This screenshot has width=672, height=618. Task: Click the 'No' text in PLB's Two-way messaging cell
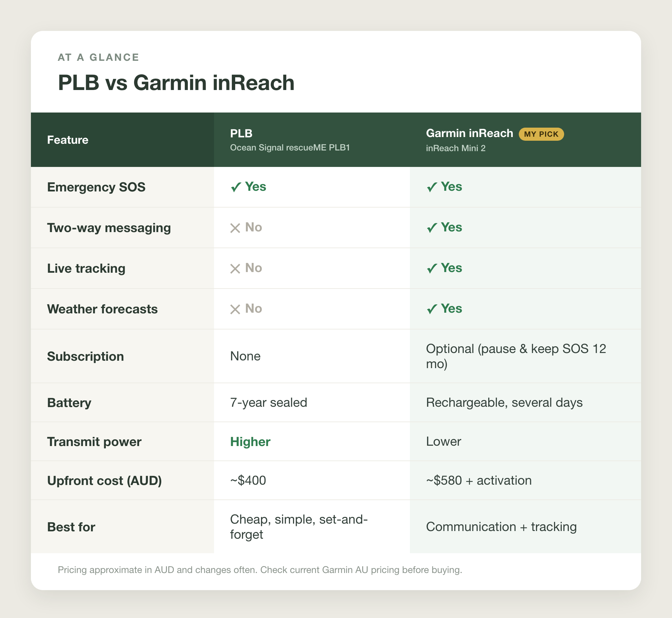[254, 227]
